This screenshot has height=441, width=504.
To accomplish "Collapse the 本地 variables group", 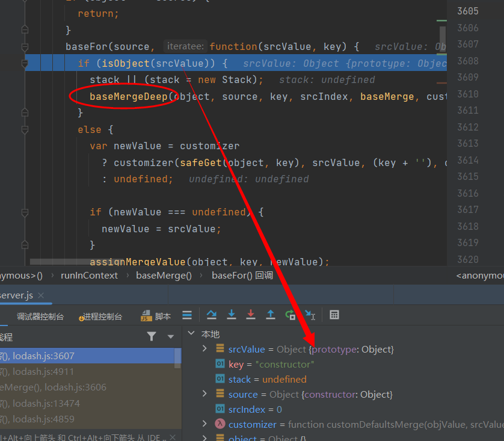I will point(191,333).
